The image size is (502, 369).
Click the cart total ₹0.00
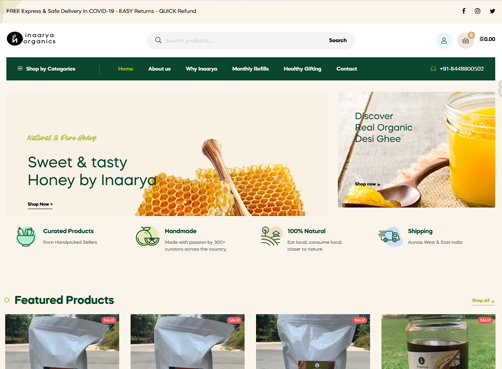(x=487, y=39)
